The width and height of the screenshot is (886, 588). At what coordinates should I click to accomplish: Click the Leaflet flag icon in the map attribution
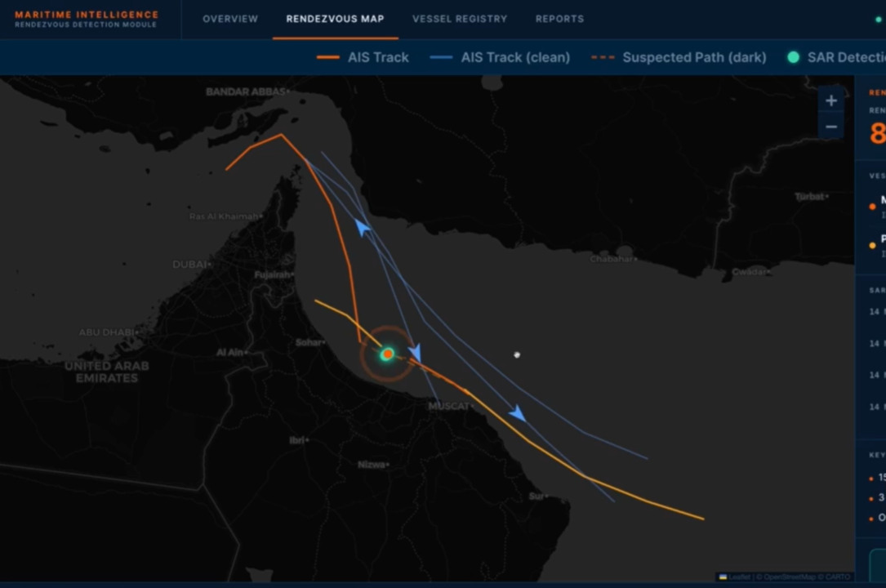[723, 577]
